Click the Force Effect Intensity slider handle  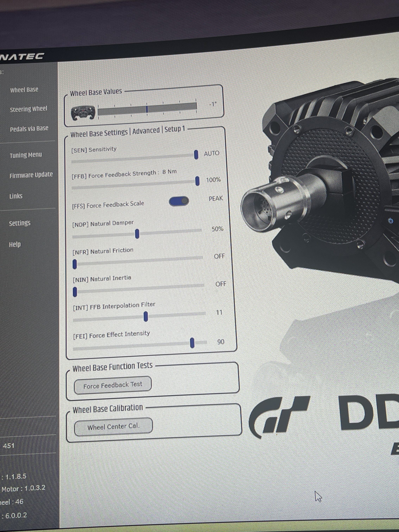[192, 343]
